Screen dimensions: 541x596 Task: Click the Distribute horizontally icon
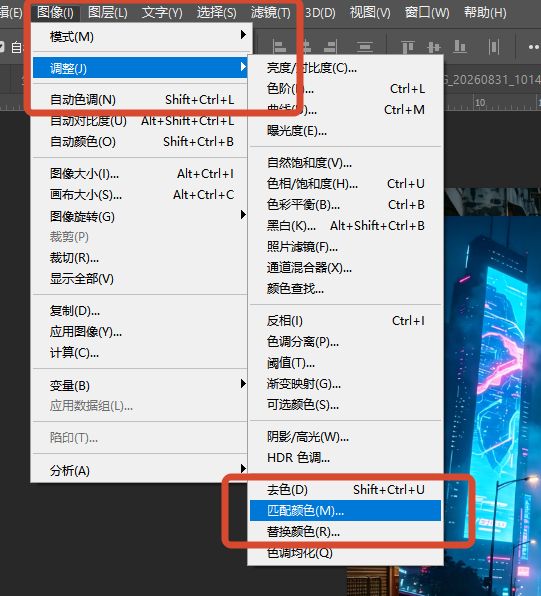[493, 47]
